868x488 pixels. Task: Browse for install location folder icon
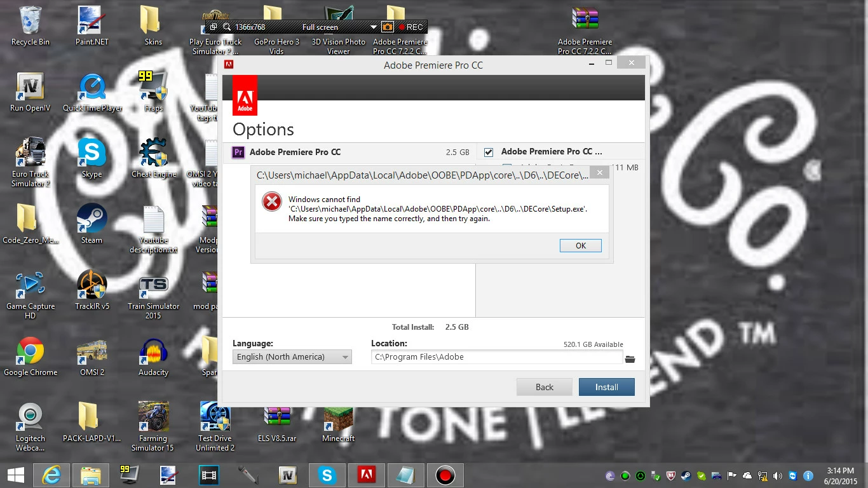[630, 359]
